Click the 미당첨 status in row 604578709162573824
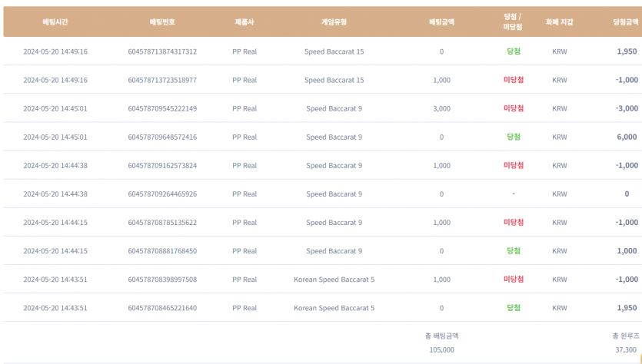642x364 pixels. point(514,165)
